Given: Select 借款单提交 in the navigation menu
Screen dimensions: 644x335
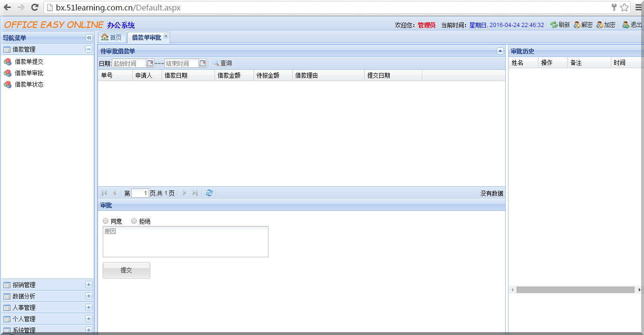Looking at the screenshot, I should tap(27, 61).
